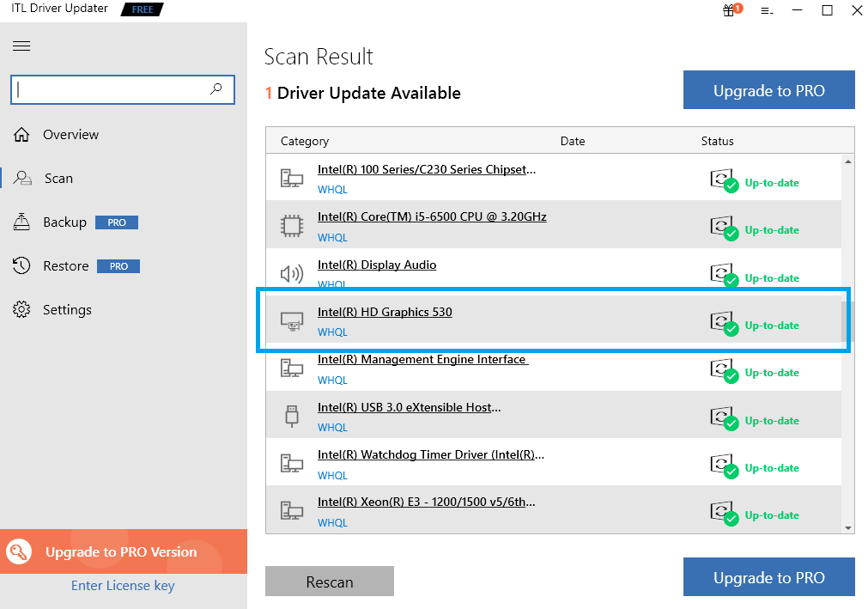The width and height of the screenshot is (868, 609).
Task: Click Up-to-date status for HD Graphics 530
Action: click(x=772, y=325)
